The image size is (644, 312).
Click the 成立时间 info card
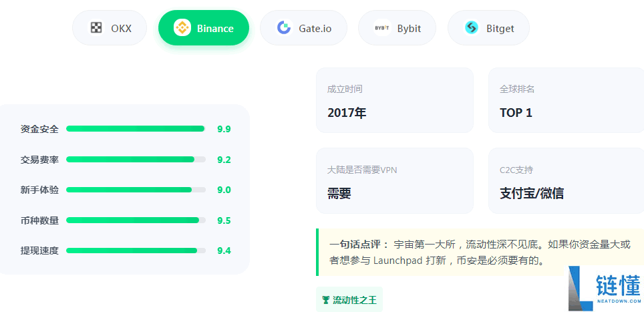[395, 101]
